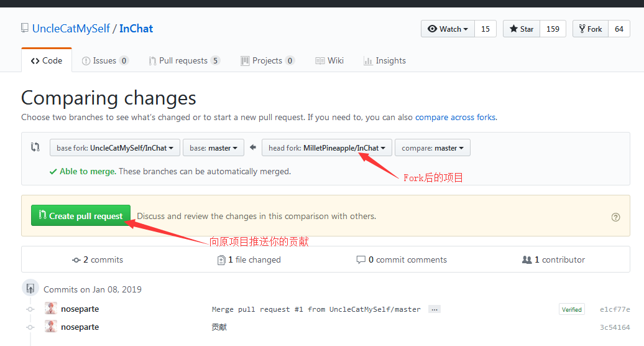644x346 pixels.
Task: Show the 1 contributor section
Action: pyautogui.click(x=553, y=259)
